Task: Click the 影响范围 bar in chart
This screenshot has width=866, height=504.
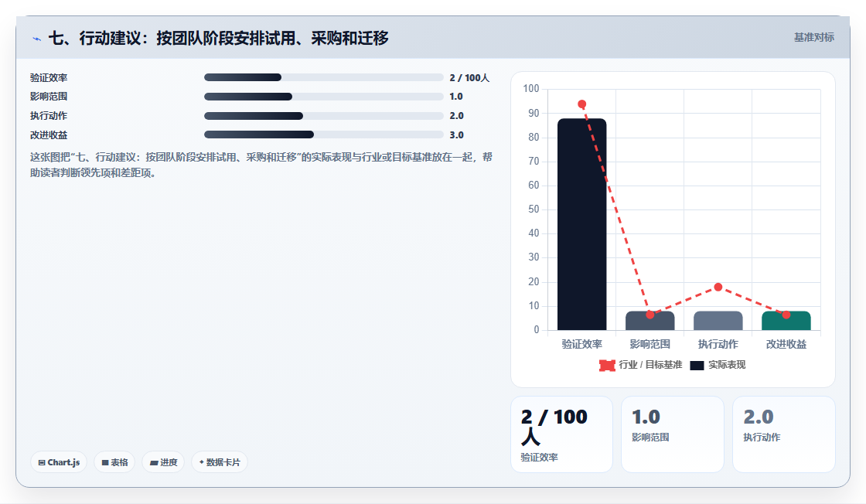Action: point(650,321)
